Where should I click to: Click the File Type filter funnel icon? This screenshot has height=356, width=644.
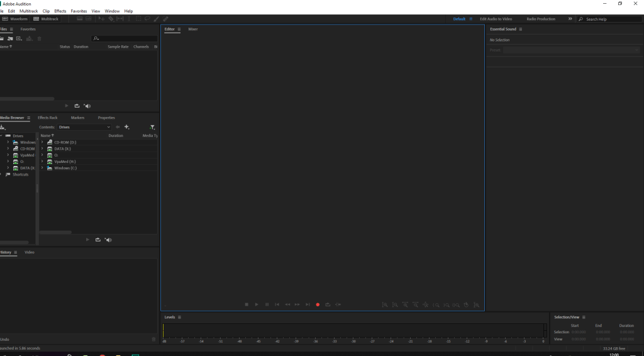(152, 127)
